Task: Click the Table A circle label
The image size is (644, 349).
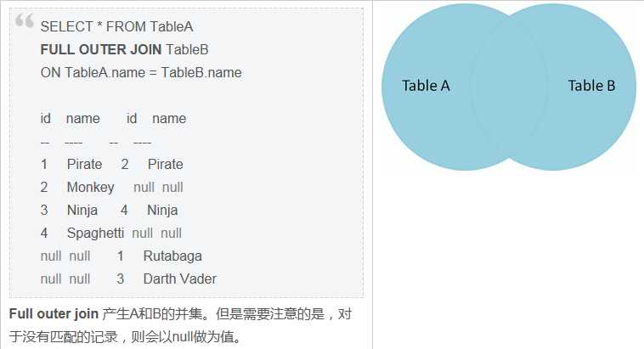Action: coord(426,86)
